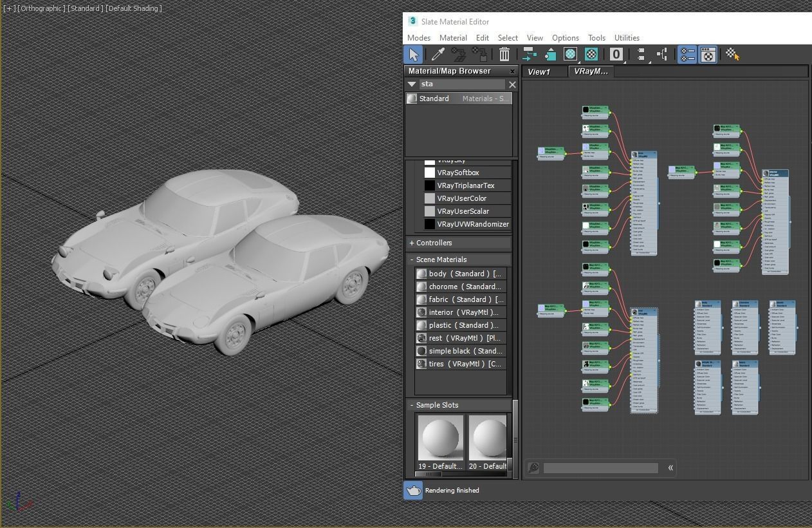
Task: Collapse the Sample Slots group
Action: pyautogui.click(x=459, y=405)
